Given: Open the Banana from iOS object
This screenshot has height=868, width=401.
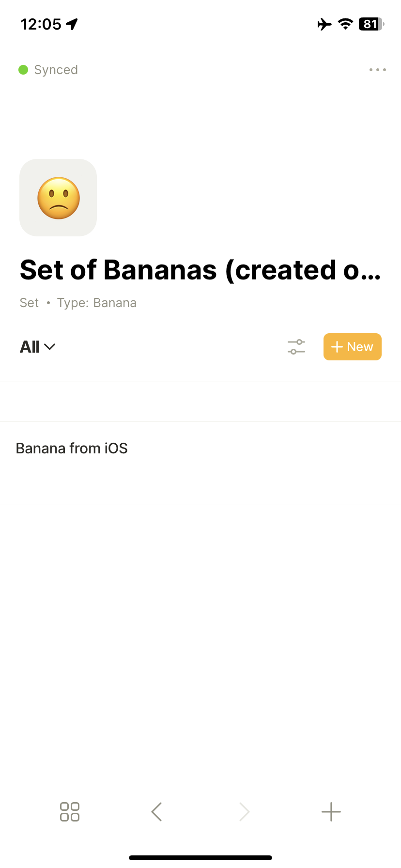Looking at the screenshot, I should (72, 448).
